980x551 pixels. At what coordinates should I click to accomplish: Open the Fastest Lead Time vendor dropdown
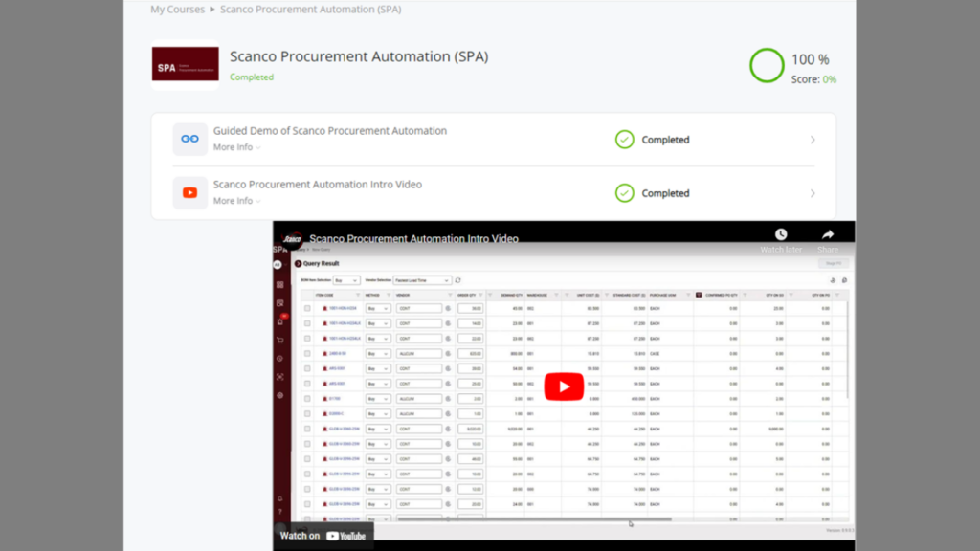(x=422, y=280)
